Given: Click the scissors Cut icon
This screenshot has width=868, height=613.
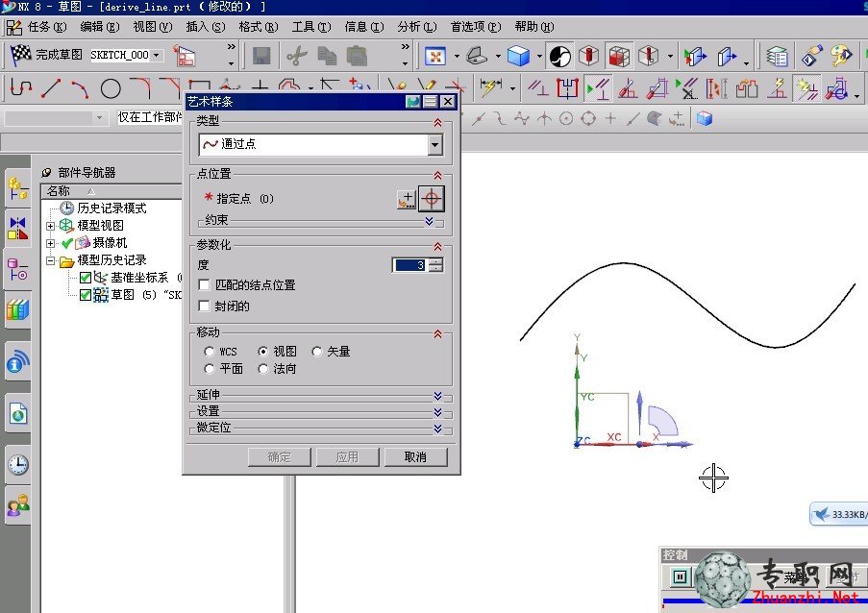Looking at the screenshot, I should click(x=297, y=56).
